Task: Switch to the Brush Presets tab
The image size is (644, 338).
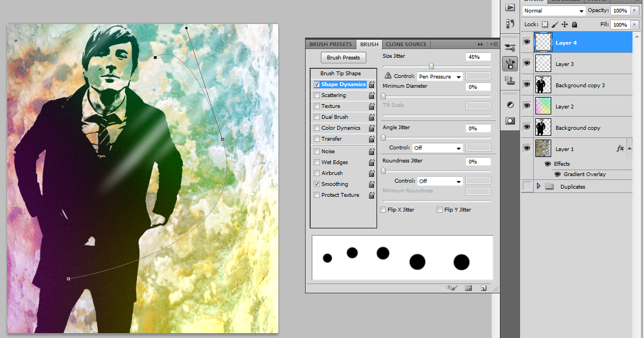Action: coord(331,44)
